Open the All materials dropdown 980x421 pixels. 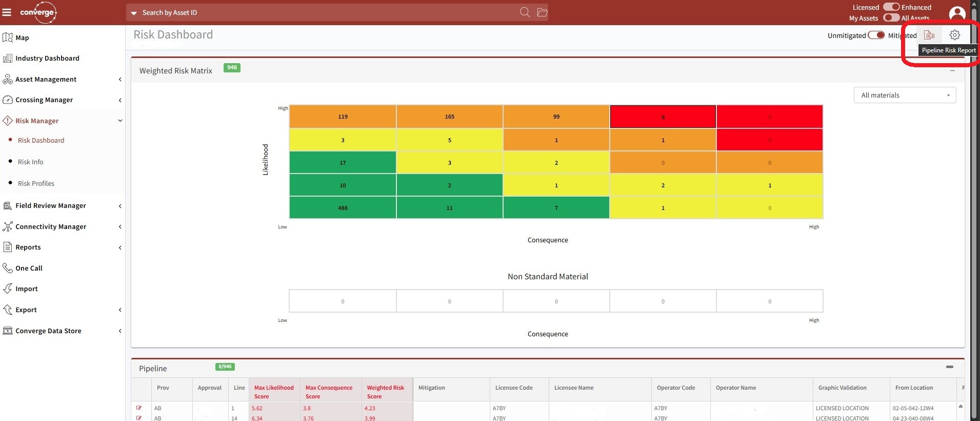[905, 95]
